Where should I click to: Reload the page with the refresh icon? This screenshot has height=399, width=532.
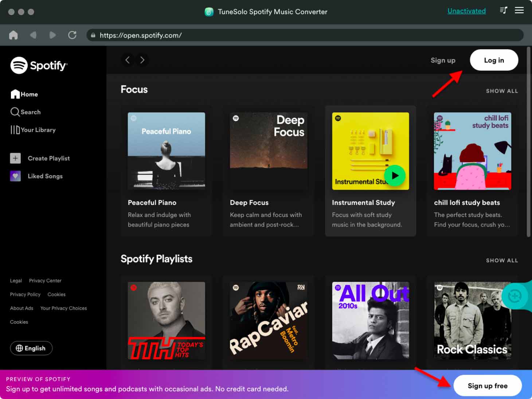[x=72, y=35]
